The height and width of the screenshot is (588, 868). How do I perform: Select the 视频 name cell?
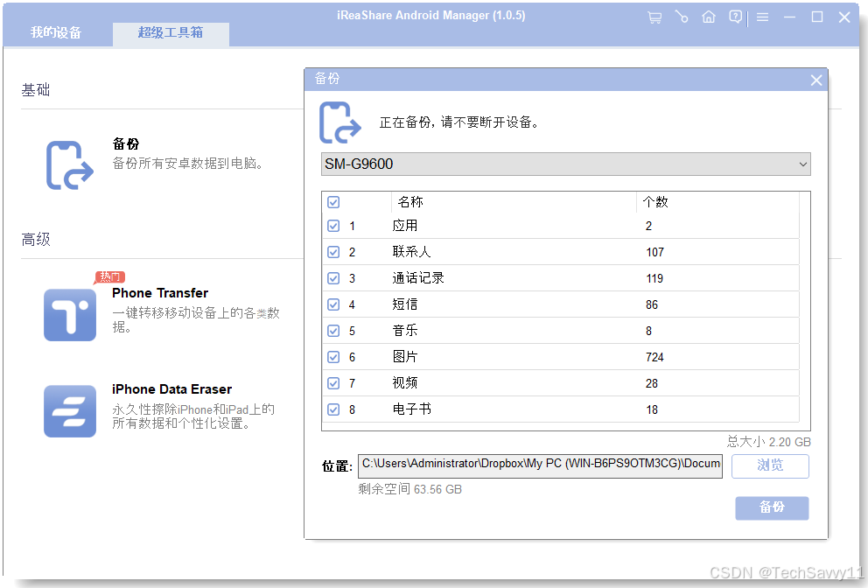404,383
